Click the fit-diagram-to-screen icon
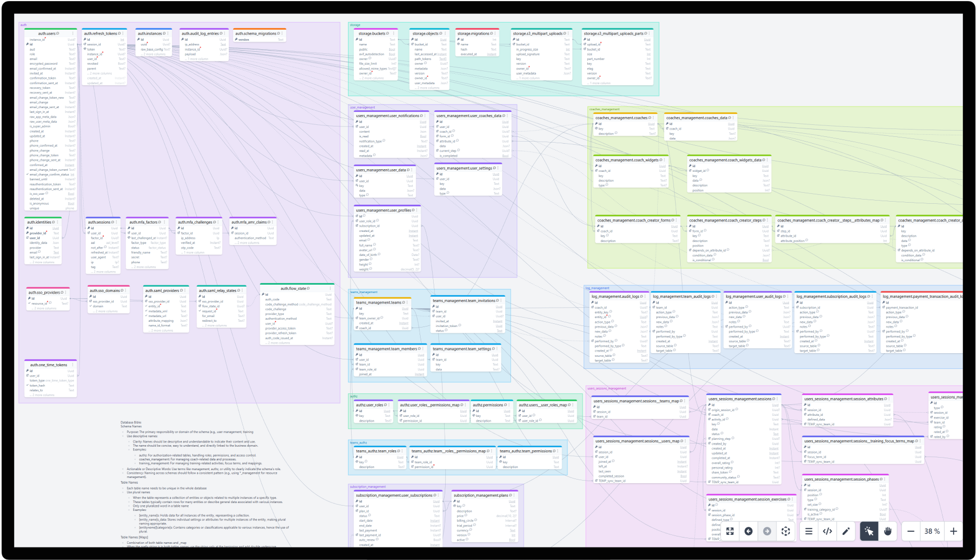 [730, 531]
